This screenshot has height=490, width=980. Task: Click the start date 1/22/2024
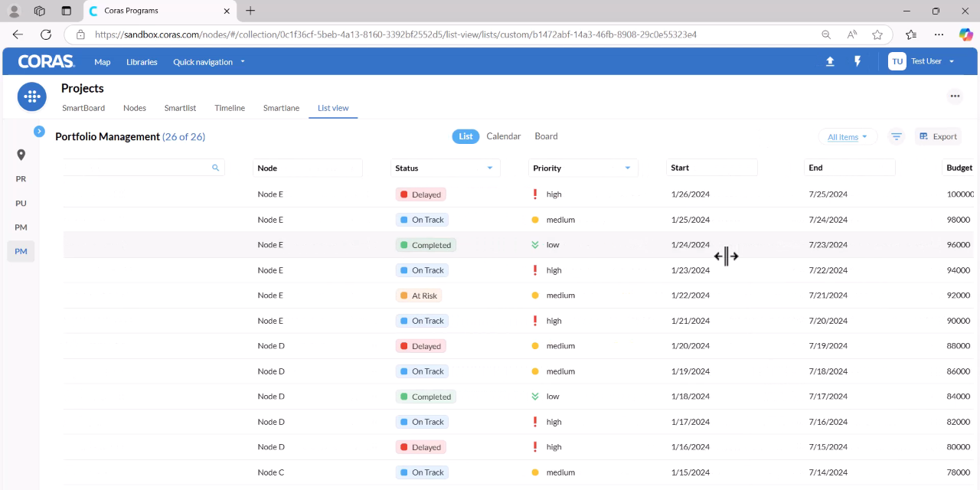pyautogui.click(x=691, y=296)
